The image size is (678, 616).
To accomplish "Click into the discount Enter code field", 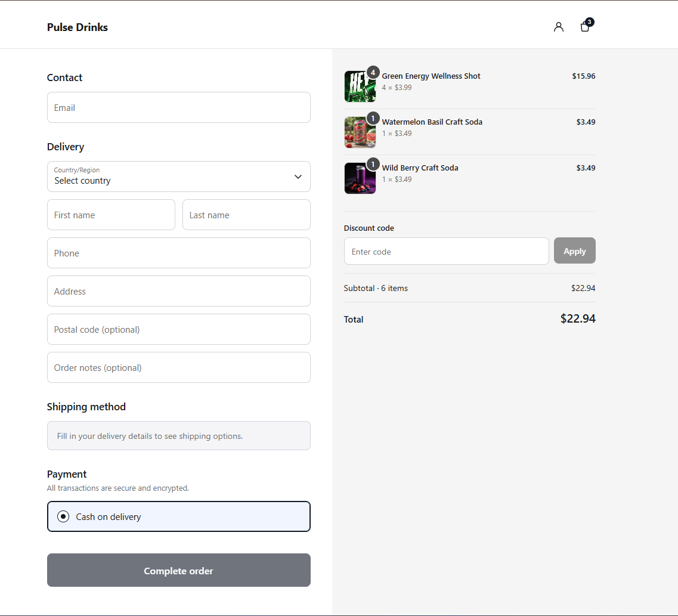I will 446,251.
